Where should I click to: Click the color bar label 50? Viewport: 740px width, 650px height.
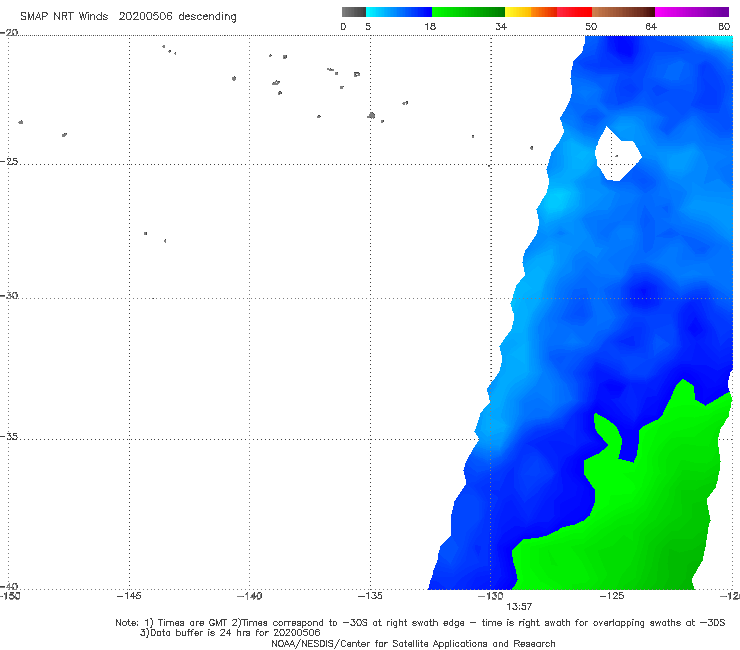coord(591,26)
